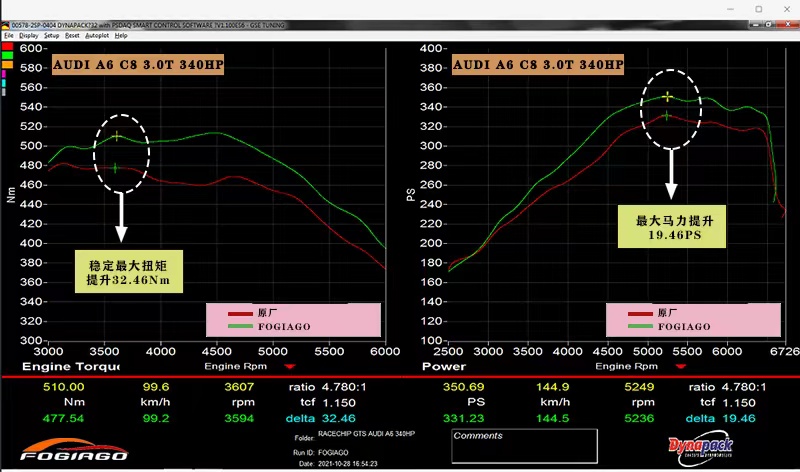Click the delta 32.46 value
Viewport: 800px width, 472px height.
(339, 418)
